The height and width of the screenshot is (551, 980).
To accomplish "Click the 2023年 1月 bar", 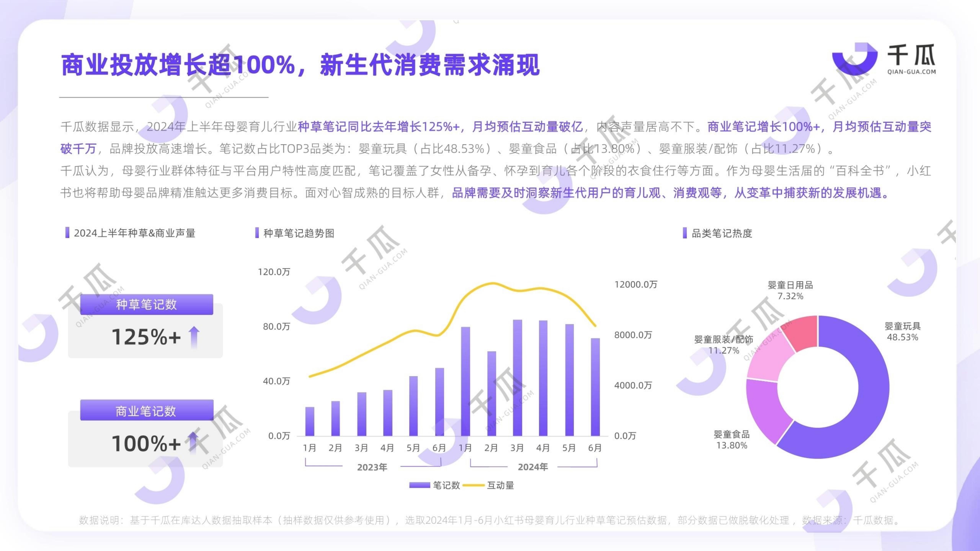I will 310,421.
